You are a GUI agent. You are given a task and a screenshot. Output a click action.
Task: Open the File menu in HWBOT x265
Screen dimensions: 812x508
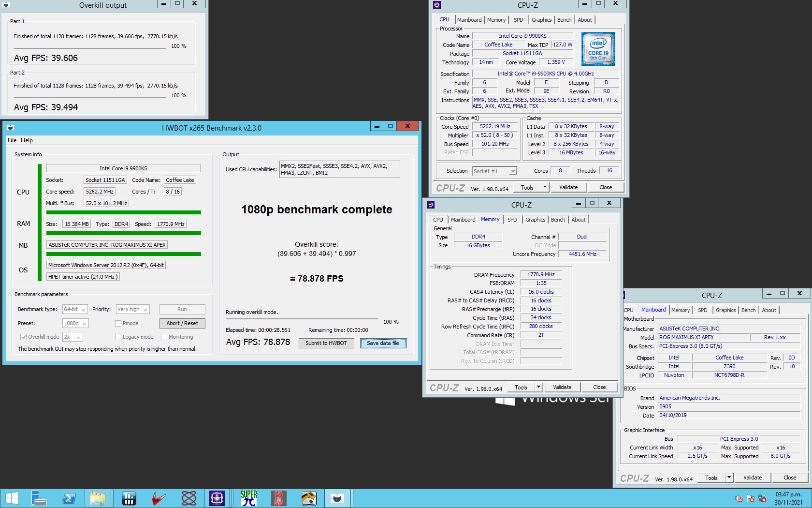click(x=12, y=140)
